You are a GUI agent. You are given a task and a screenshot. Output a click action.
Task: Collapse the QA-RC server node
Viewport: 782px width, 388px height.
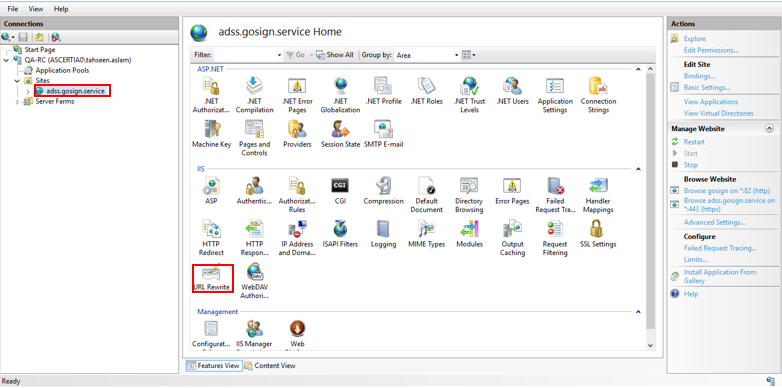[x=6, y=60]
